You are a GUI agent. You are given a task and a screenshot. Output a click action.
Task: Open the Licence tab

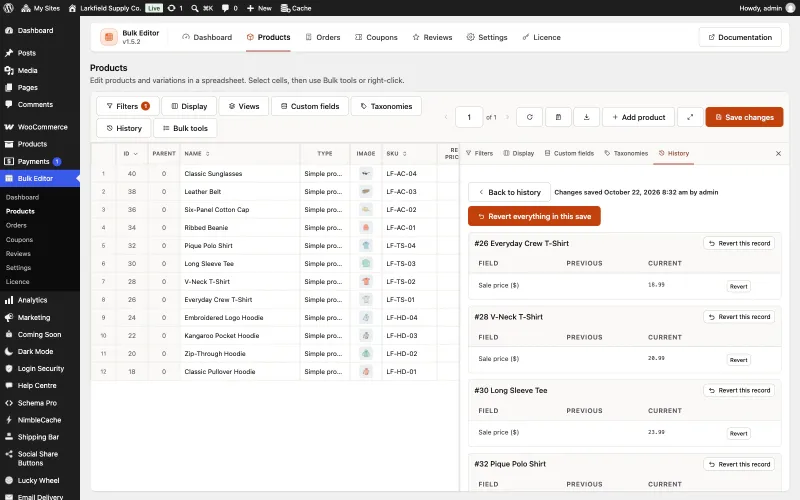point(541,37)
